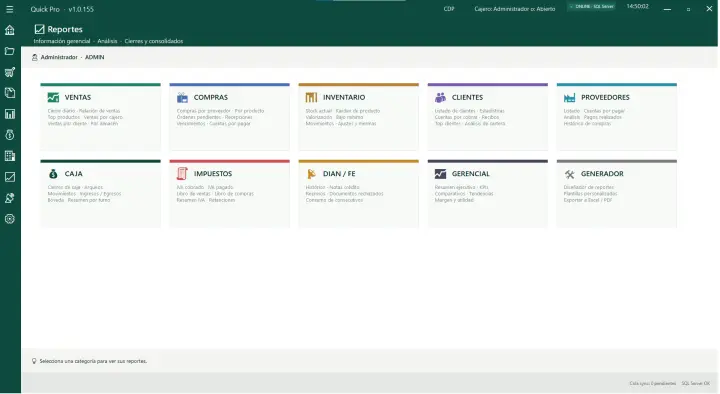Click the GERENCIAL dark chart icon
Viewport: 720px width, 394px height.
coord(440,174)
